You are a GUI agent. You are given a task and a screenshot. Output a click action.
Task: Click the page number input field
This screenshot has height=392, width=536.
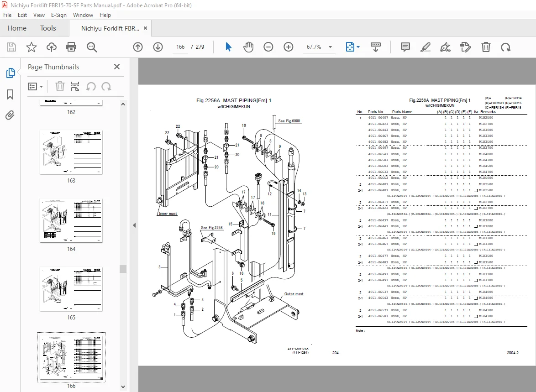(x=180, y=47)
